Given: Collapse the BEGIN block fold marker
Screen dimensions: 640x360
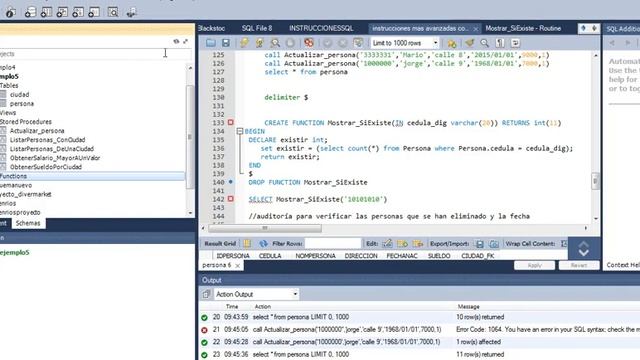Looking at the screenshot, I should 240,131.
